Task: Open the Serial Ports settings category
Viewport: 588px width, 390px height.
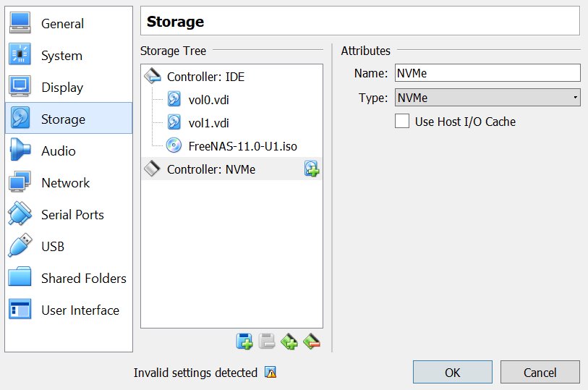Action: coord(69,214)
